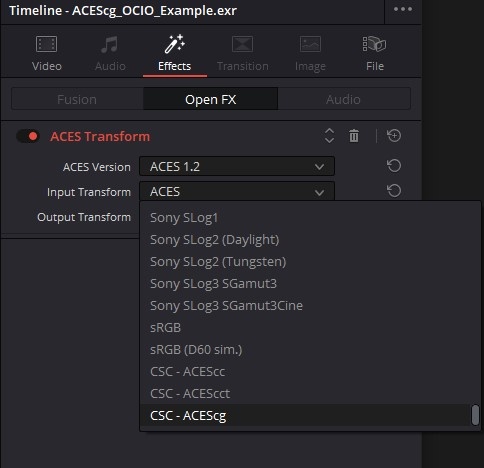Delete the ACES Transform effect
The height and width of the screenshot is (468, 484).
pos(354,136)
